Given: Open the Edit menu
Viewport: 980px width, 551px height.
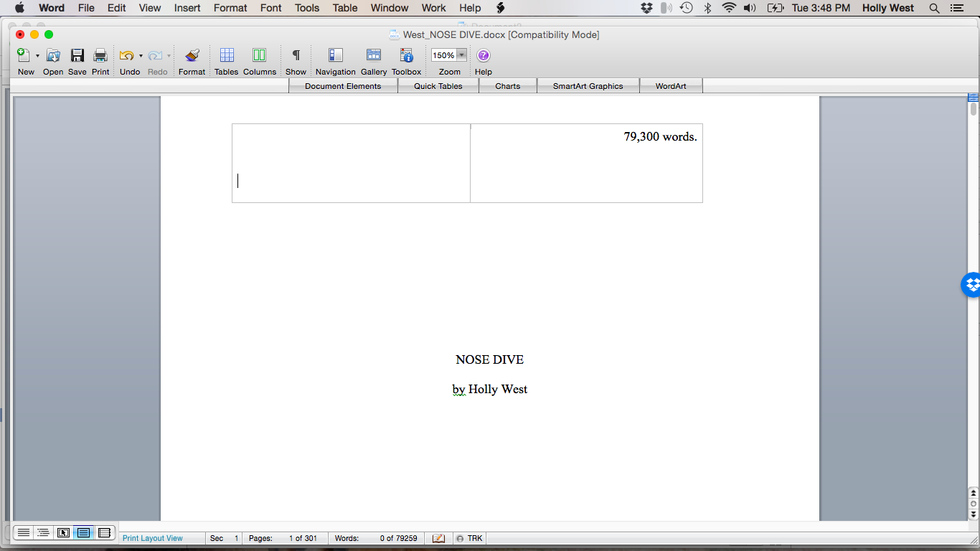Looking at the screenshot, I should [117, 8].
